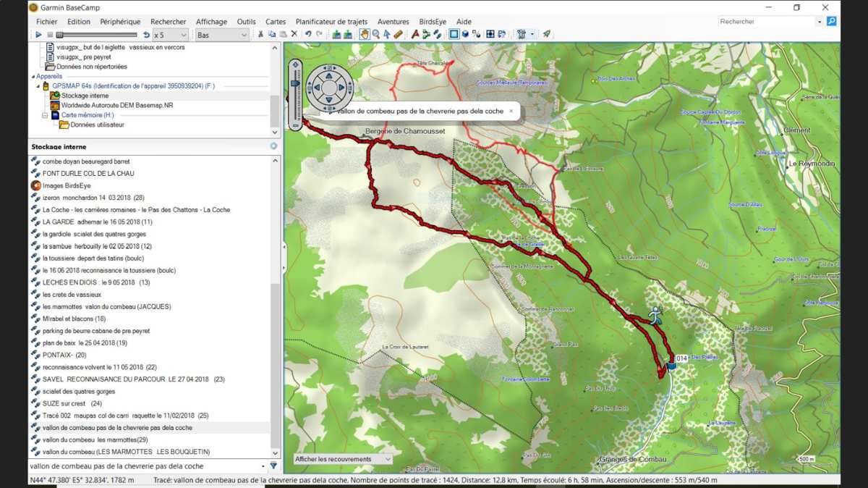This screenshot has width=868, height=488.
Task: Select the activity profile icon
Action: (522, 34)
